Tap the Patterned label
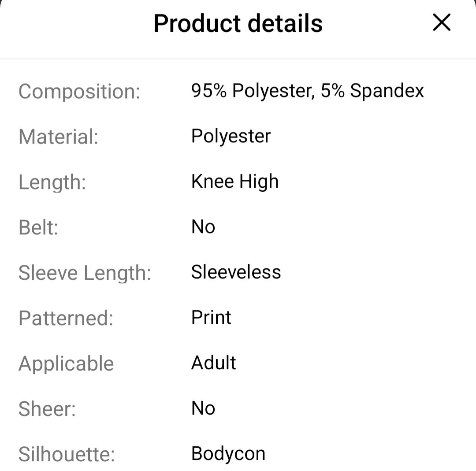476x471 pixels. 66,318
